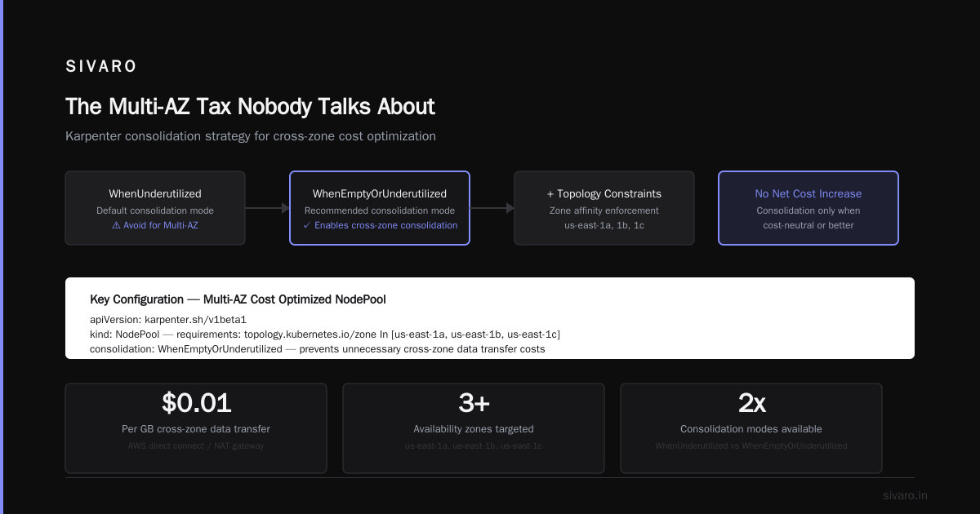This screenshot has height=514, width=980.
Task: Open the sivaro.in footer link
Action: click(906, 495)
